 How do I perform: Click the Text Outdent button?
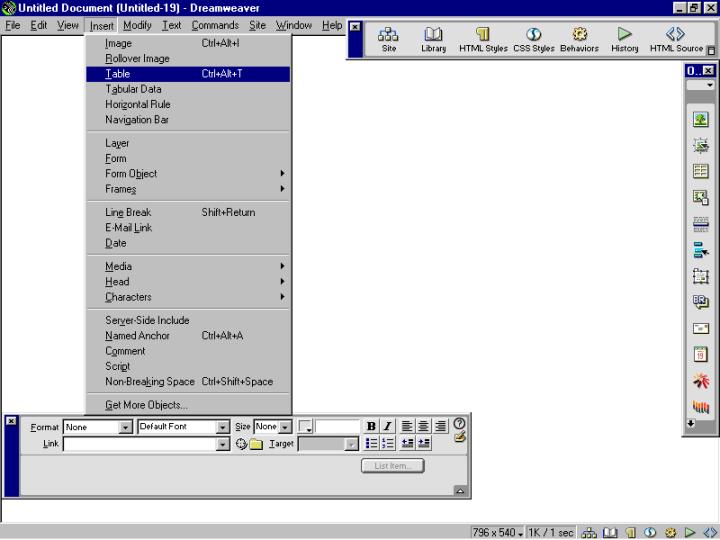point(407,443)
